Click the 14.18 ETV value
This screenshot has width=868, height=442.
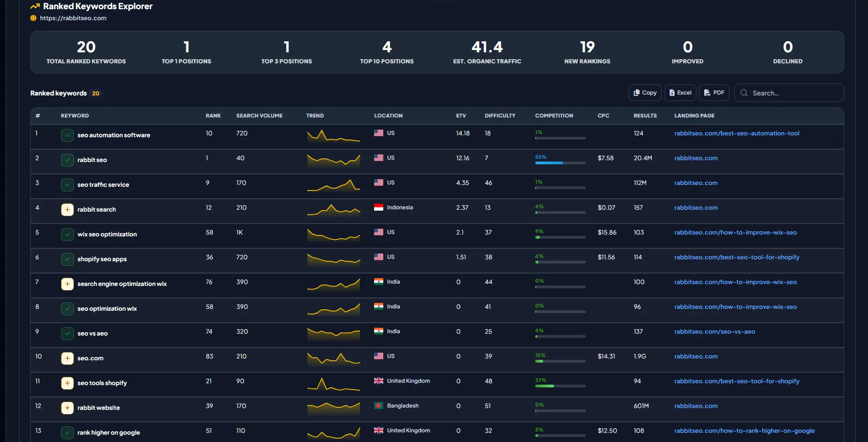pyautogui.click(x=463, y=134)
